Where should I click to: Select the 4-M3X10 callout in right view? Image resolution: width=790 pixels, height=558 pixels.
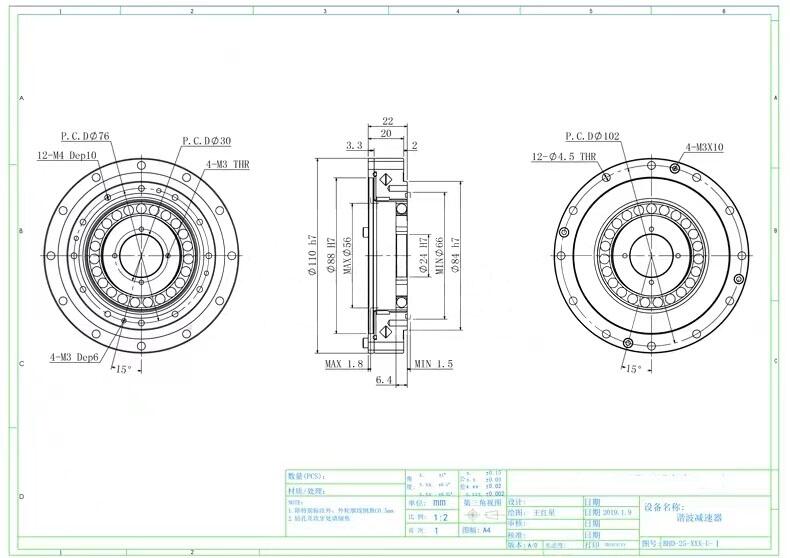pyautogui.click(x=705, y=148)
